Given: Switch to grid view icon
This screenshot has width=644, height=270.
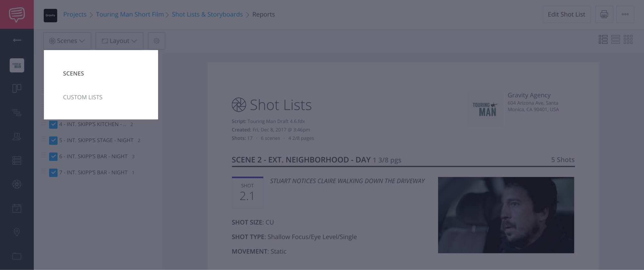Looking at the screenshot, I should [628, 40].
